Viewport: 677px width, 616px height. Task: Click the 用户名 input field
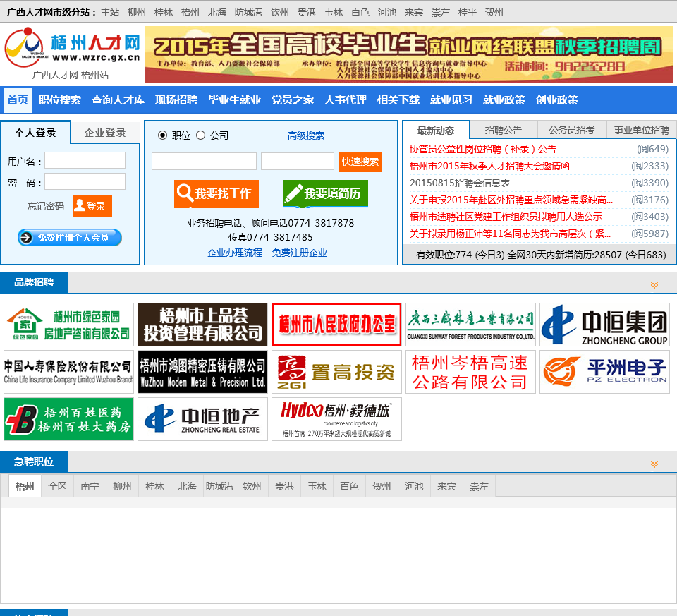85,160
